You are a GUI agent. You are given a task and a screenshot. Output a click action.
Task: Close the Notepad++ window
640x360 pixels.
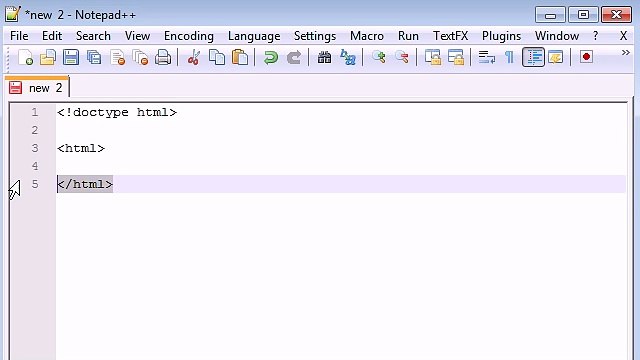(616, 15)
